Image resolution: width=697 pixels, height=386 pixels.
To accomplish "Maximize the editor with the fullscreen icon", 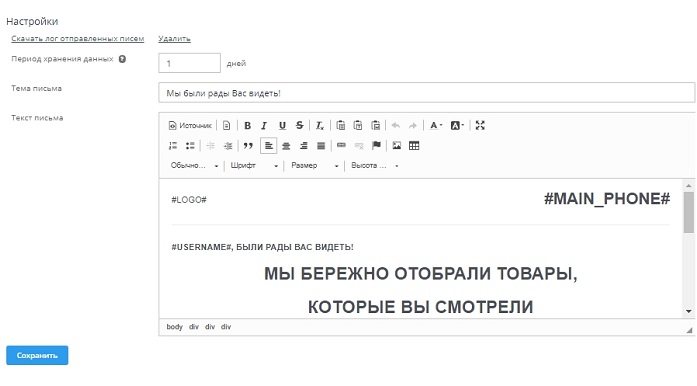I will pyautogui.click(x=480, y=125).
